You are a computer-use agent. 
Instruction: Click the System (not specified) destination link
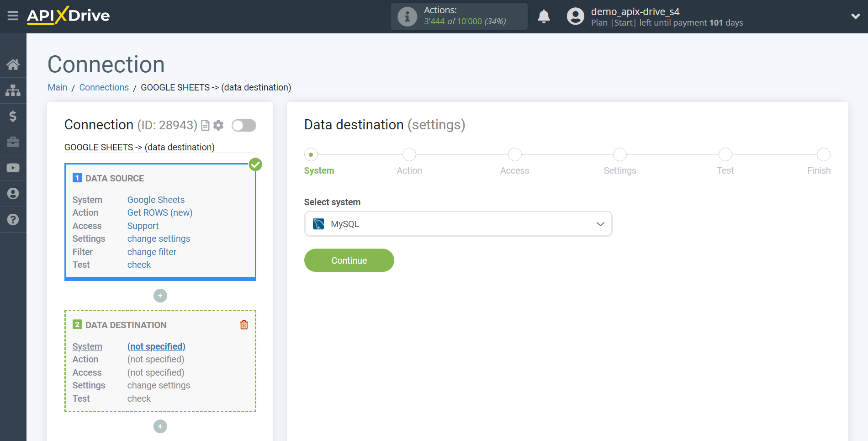156,346
